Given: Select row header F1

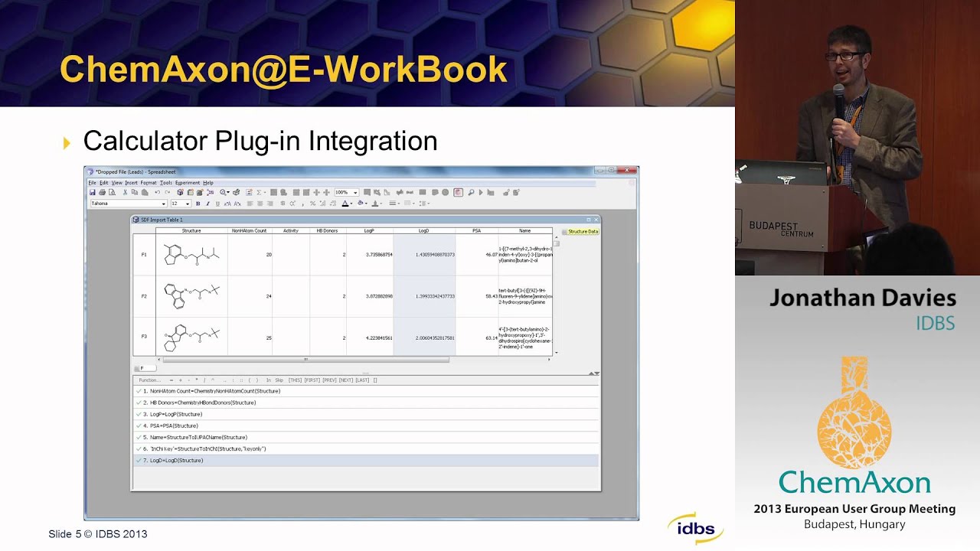Looking at the screenshot, I should pos(144,254).
